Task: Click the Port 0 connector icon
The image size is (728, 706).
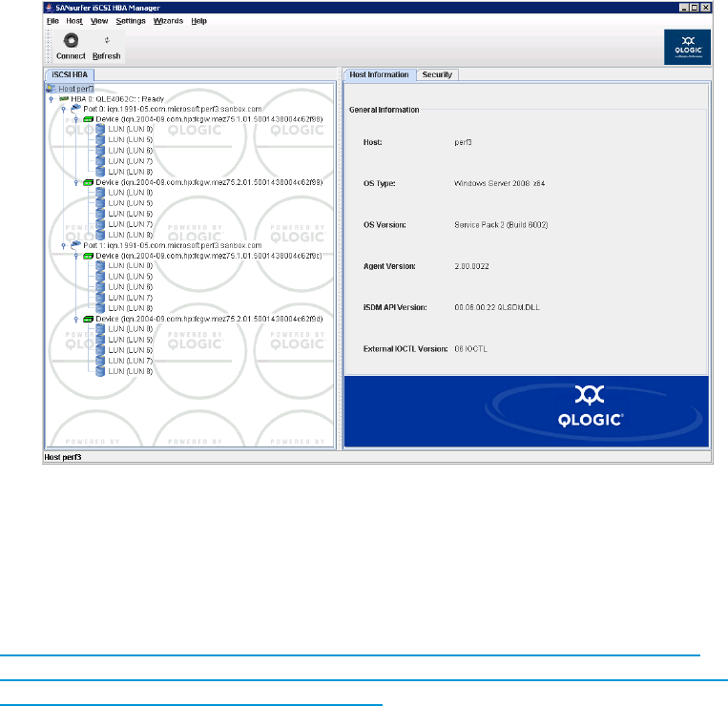Action: [76, 109]
